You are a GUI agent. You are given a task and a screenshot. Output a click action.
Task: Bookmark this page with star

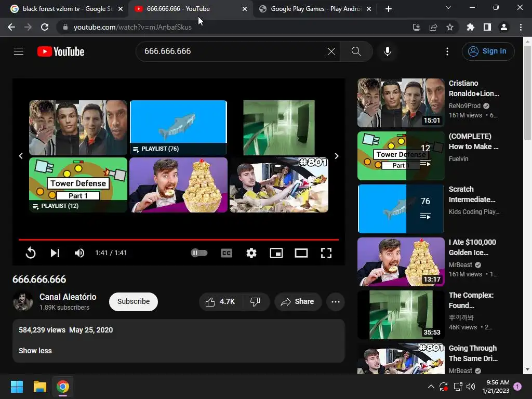tap(450, 27)
